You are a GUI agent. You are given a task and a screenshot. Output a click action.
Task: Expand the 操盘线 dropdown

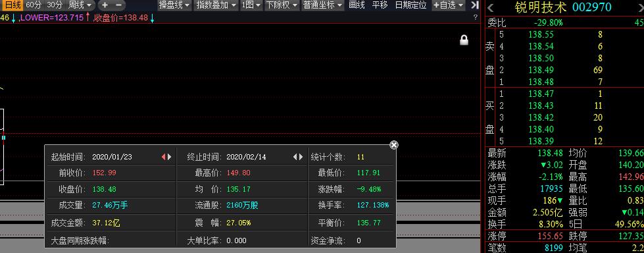click(x=174, y=5)
